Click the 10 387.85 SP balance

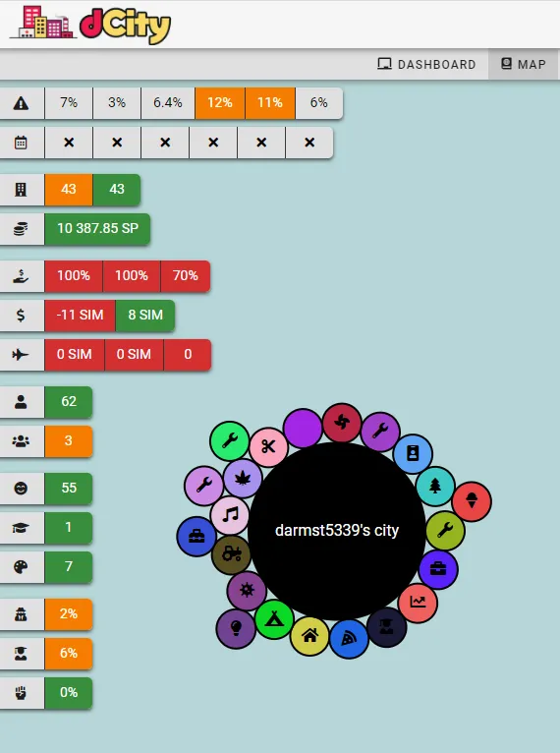pos(97,229)
